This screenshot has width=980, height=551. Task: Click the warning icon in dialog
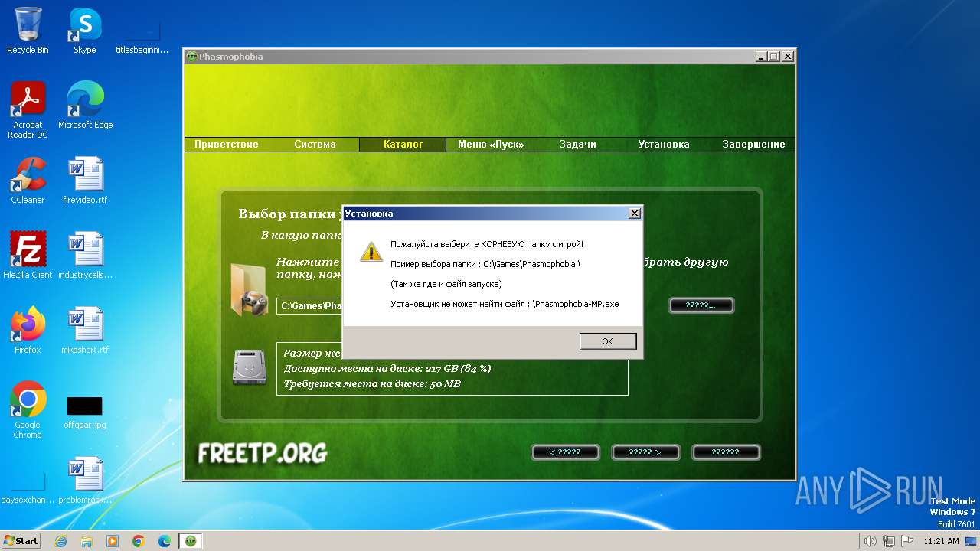pos(371,252)
